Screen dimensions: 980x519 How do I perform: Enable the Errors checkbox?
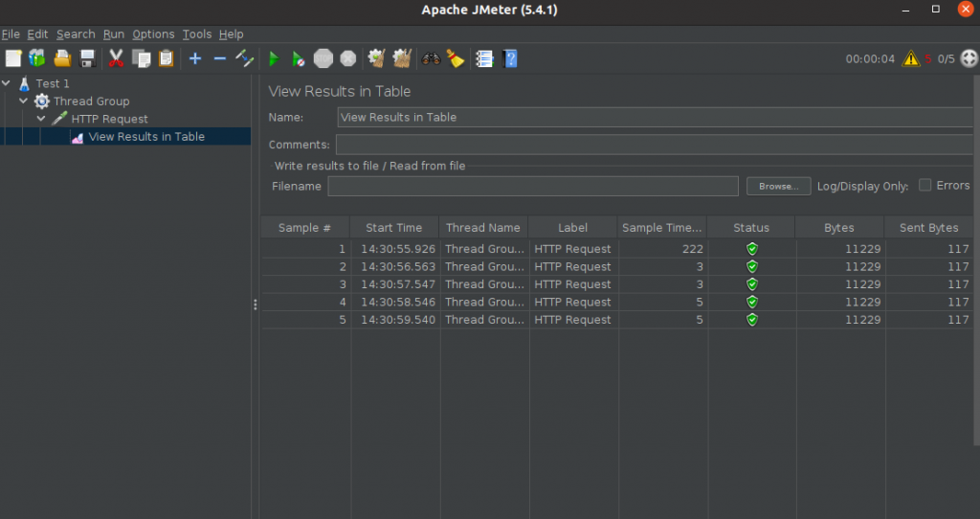[925, 185]
